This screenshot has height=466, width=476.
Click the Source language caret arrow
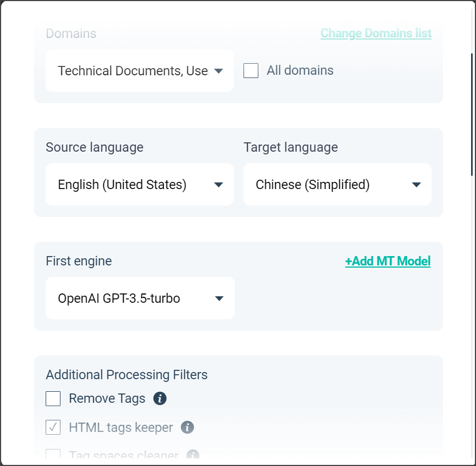[x=218, y=185]
